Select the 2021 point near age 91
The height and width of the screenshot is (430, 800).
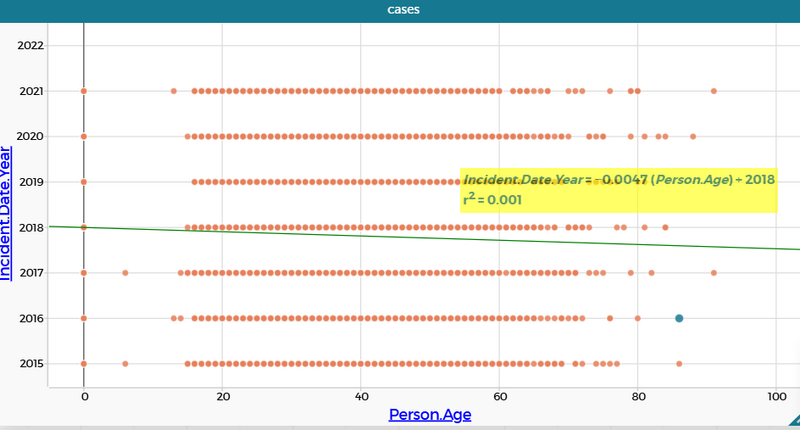(x=714, y=91)
